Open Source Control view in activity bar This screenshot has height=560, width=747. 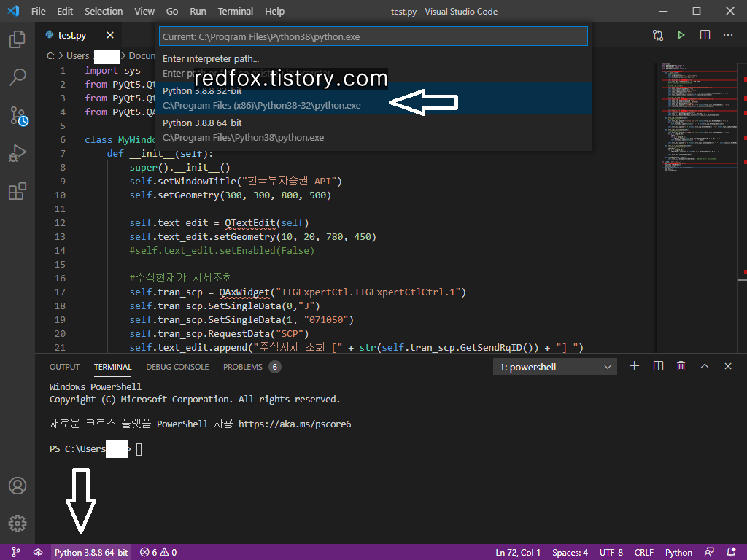tap(18, 116)
